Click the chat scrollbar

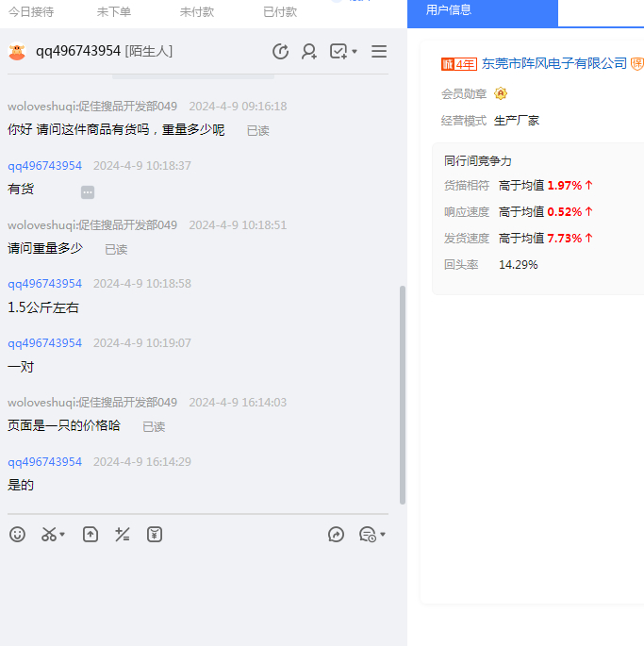point(403,396)
